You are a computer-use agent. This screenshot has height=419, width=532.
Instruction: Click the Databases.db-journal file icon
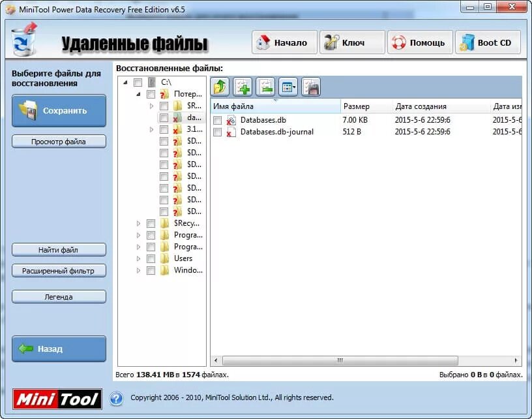click(231, 132)
